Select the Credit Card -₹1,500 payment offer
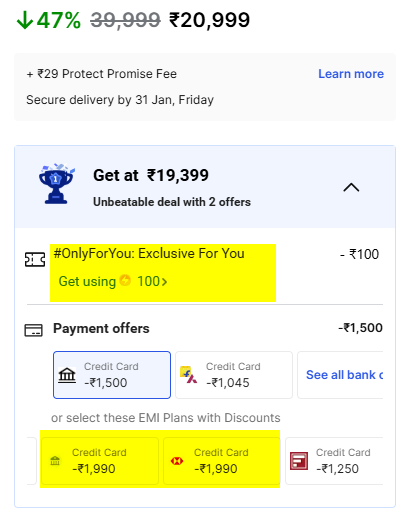 click(x=112, y=375)
